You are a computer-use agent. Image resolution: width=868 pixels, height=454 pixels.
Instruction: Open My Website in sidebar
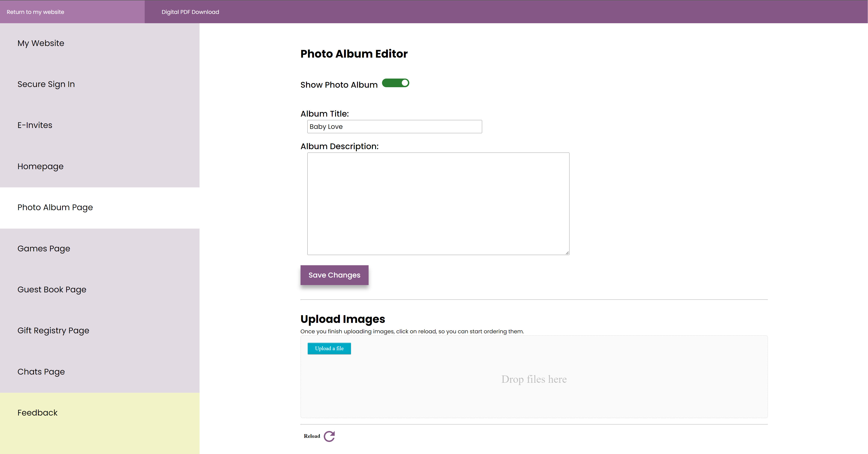pos(41,43)
